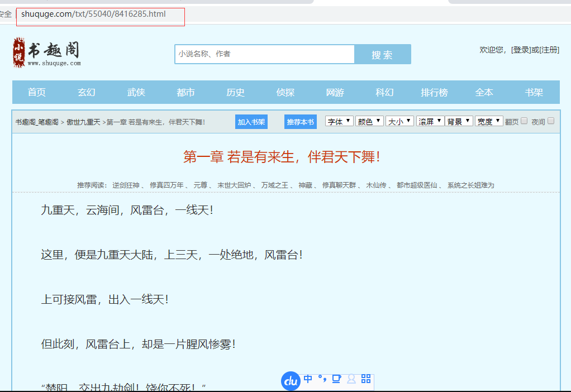
Task: Open recommended novel 修真四万年
Action: [167, 185]
